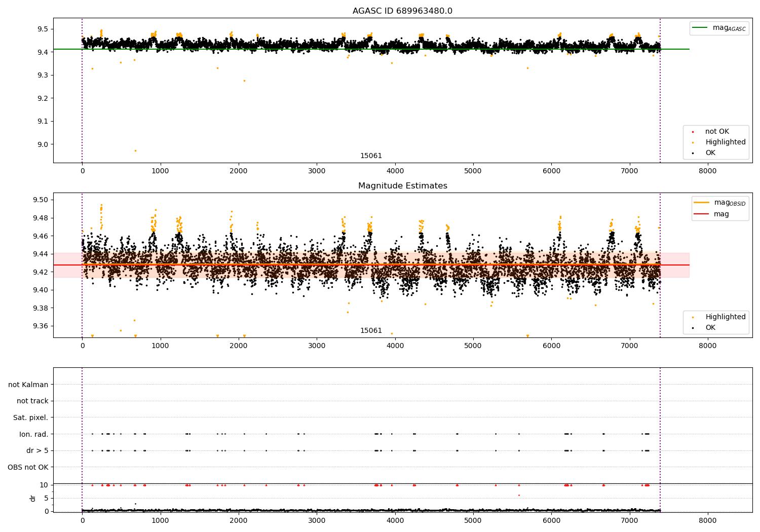Click 'OK' legend entry in Magnitude Estimates plot
The image size is (760, 532).
(x=710, y=328)
